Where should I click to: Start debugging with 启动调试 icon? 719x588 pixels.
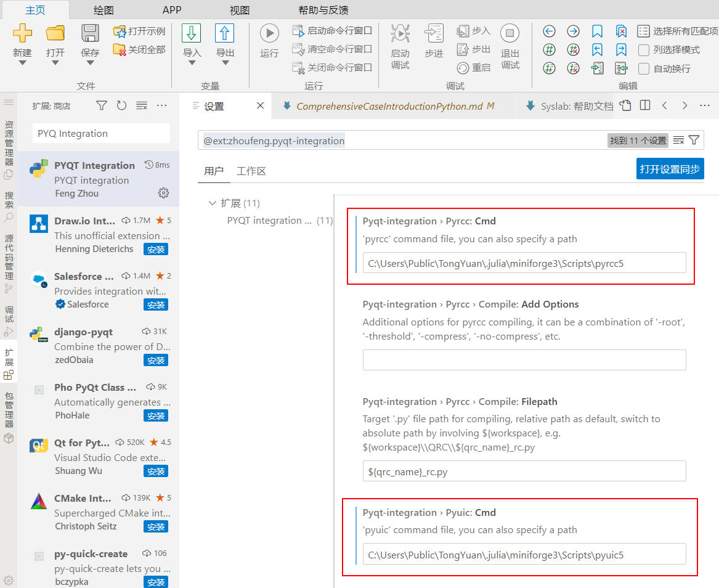click(x=400, y=33)
